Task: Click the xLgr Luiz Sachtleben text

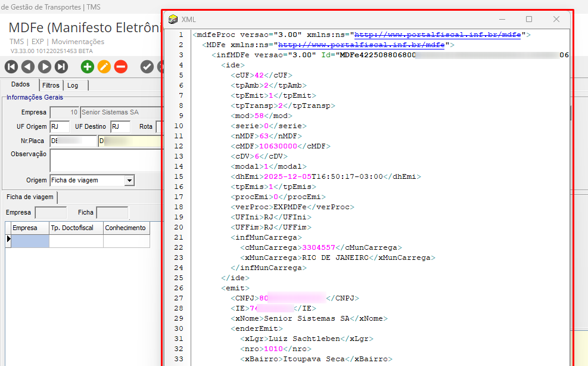Action: pos(304,339)
